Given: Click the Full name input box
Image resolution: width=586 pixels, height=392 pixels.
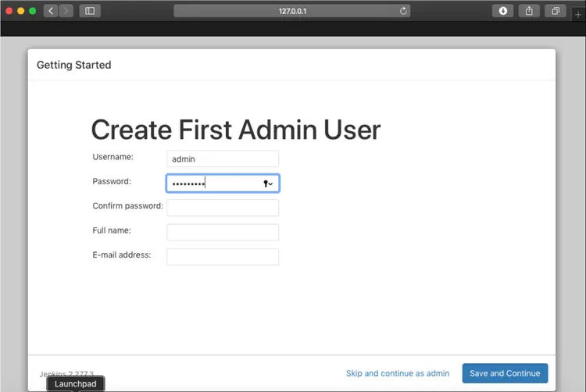Looking at the screenshot, I should tap(223, 232).
